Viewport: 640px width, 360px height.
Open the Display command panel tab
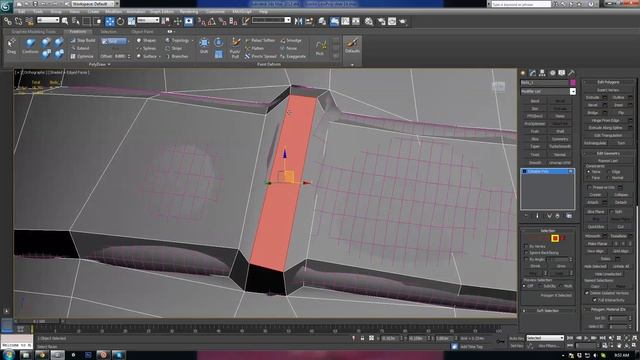tap(562, 73)
